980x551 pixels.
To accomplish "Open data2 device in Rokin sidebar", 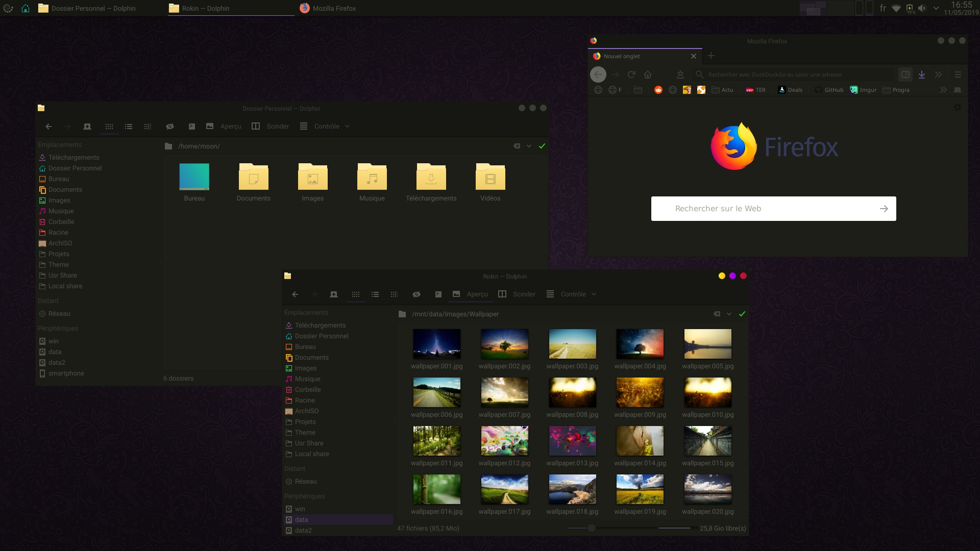I will click(303, 531).
